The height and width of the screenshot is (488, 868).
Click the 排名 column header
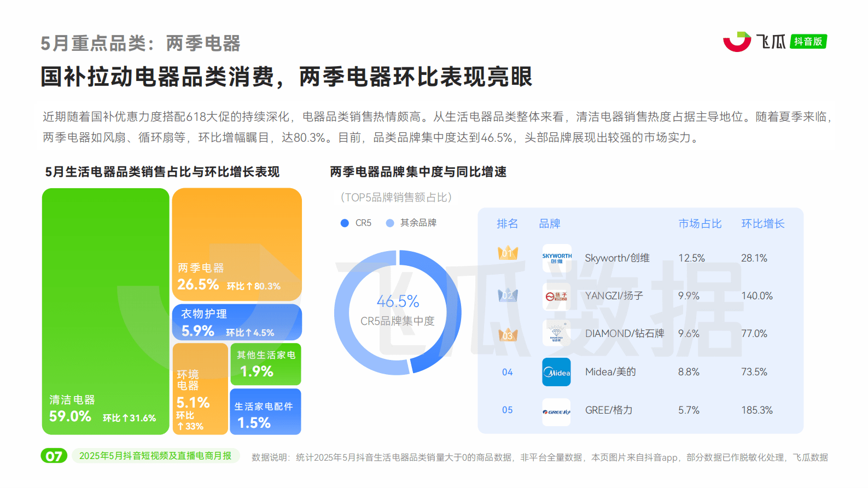(508, 224)
